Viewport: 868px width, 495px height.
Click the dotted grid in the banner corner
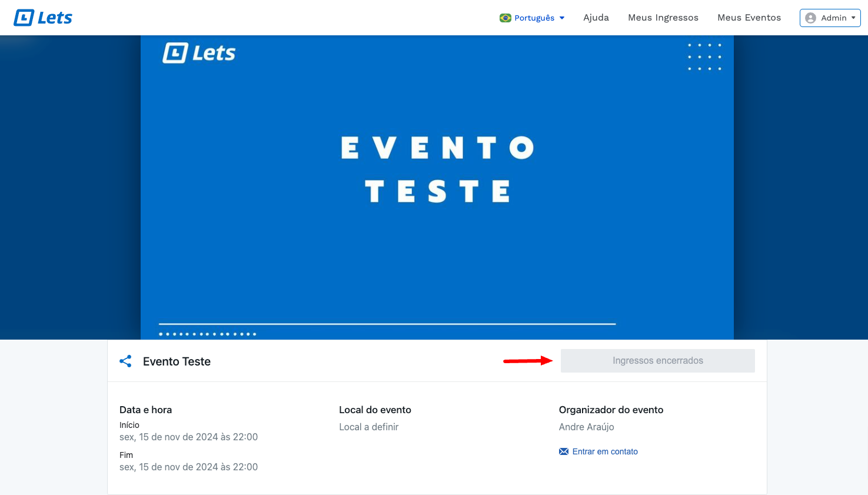coord(704,57)
